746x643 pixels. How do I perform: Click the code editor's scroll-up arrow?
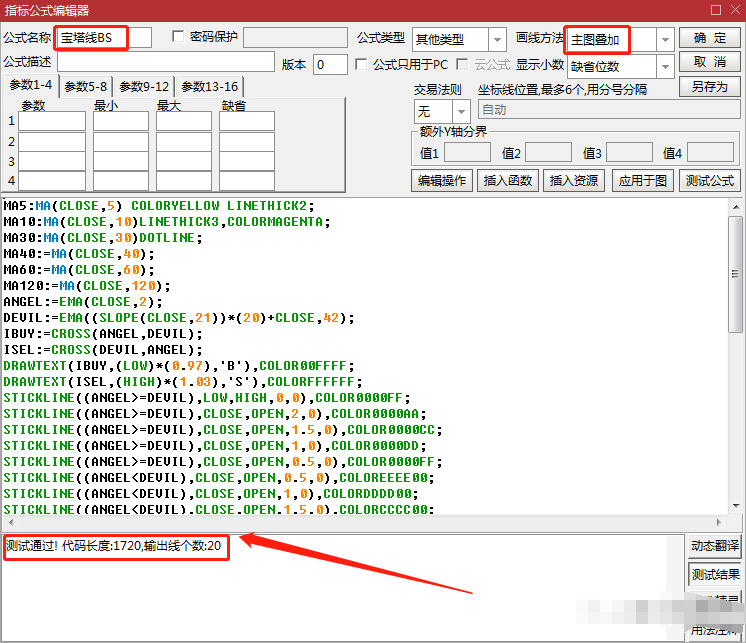tap(736, 207)
